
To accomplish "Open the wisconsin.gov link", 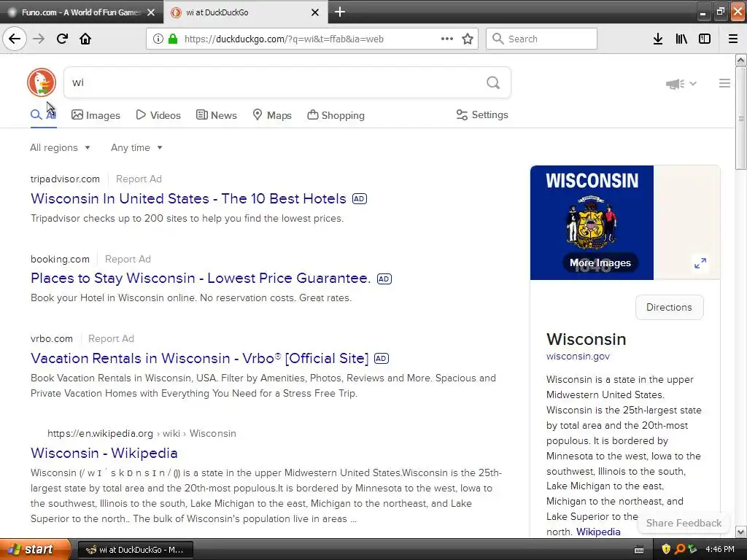I will 578,356.
